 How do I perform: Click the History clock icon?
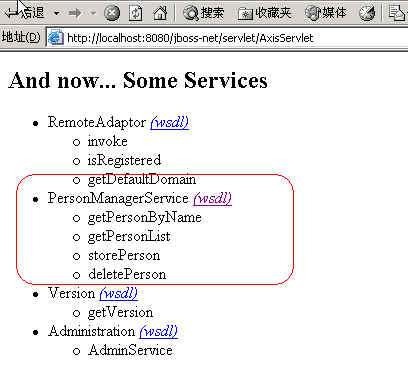coord(367,13)
